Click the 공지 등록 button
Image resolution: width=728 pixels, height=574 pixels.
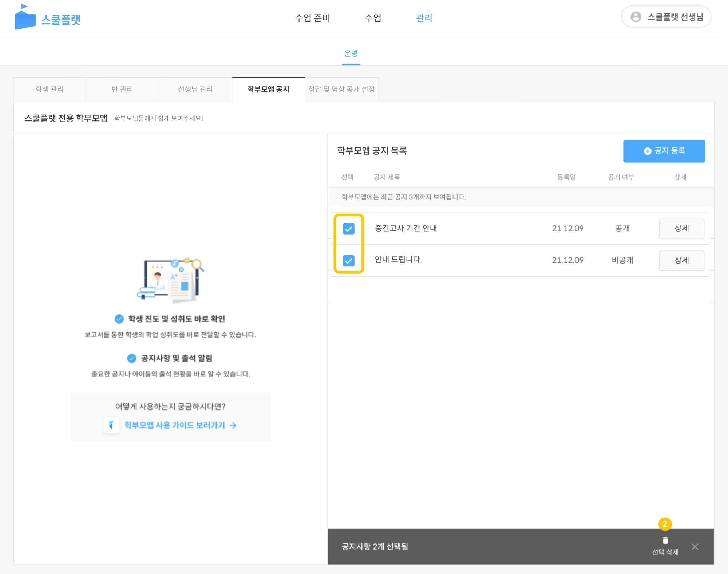click(x=664, y=151)
